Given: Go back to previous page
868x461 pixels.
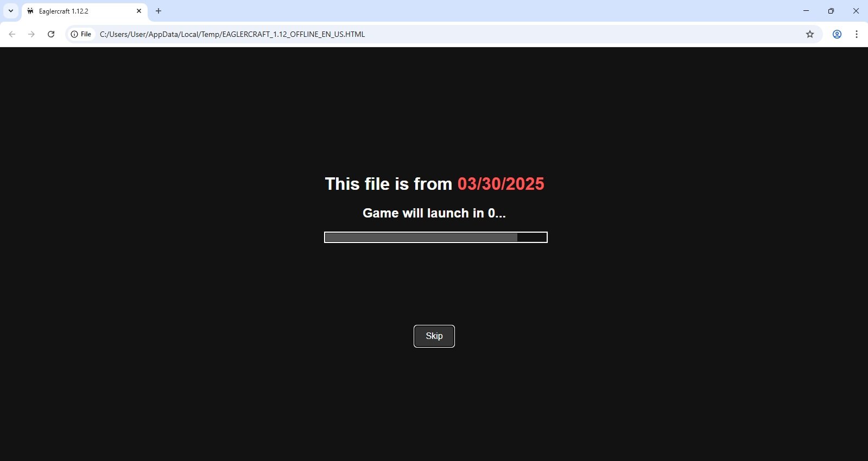Looking at the screenshot, I should pyautogui.click(x=12, y=34).
